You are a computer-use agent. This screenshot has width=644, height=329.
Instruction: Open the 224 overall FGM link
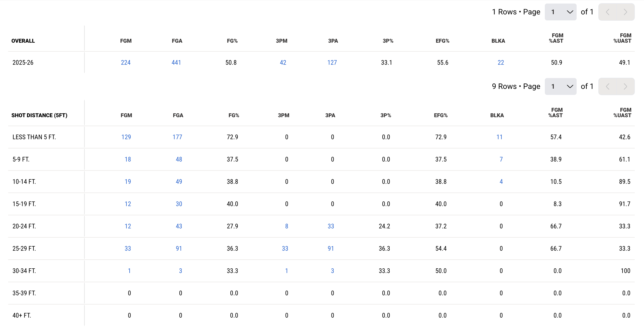[126, 63]
